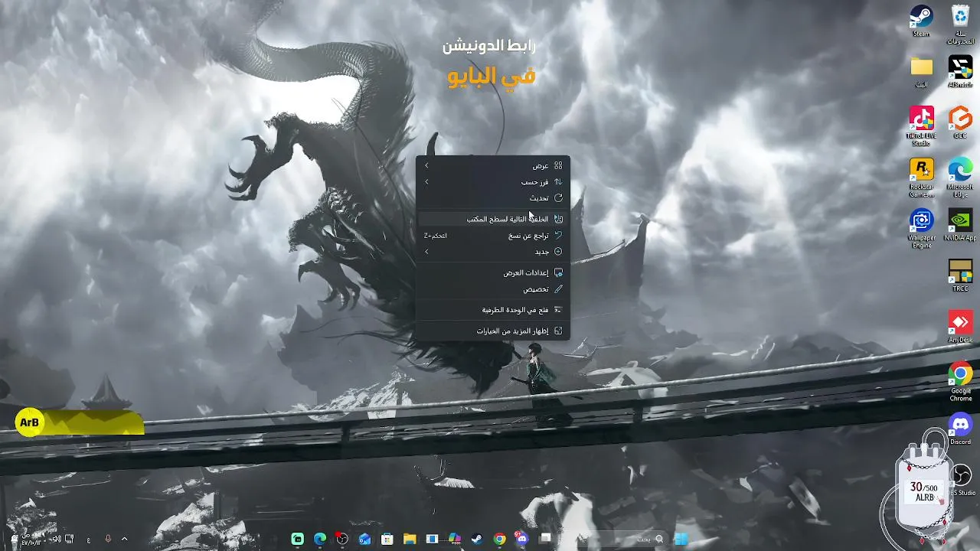Click إظهار المزيد من الخيارات (Show more options)
This screenshot has height=551, width=980.
(x=493, y=331)
